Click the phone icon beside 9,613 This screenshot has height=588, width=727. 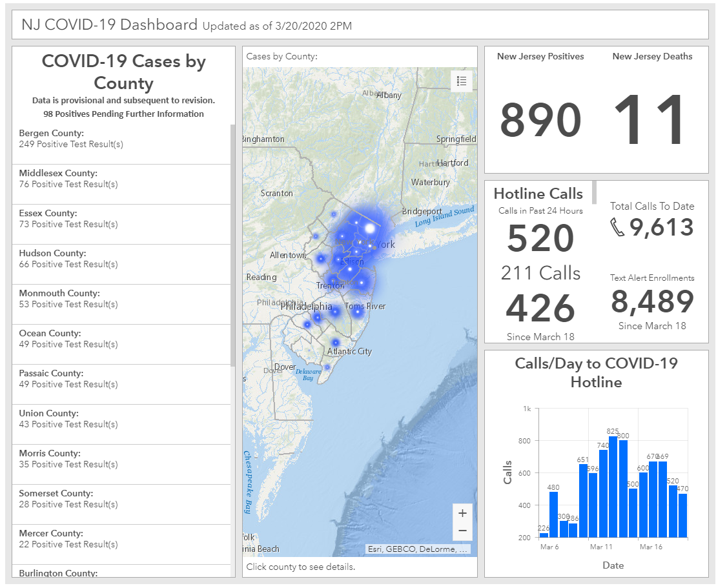tap(617, 227)
